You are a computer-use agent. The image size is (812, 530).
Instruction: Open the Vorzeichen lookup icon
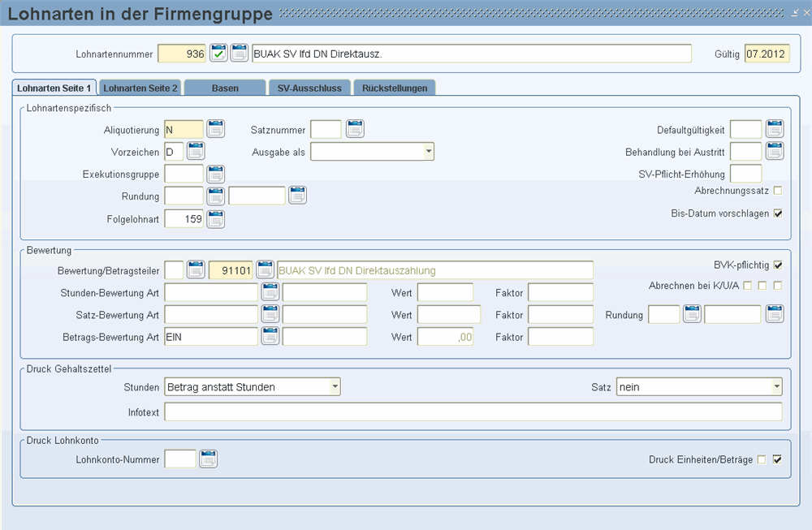point(196,151)
